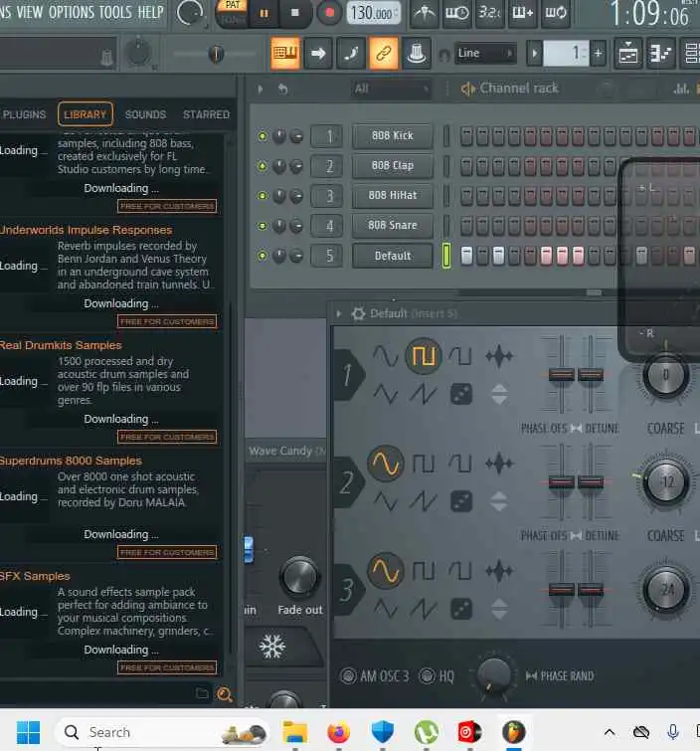700x751 pixels.
Task: Add a new pattern with plus button
Action: click(x=598, y=53)
